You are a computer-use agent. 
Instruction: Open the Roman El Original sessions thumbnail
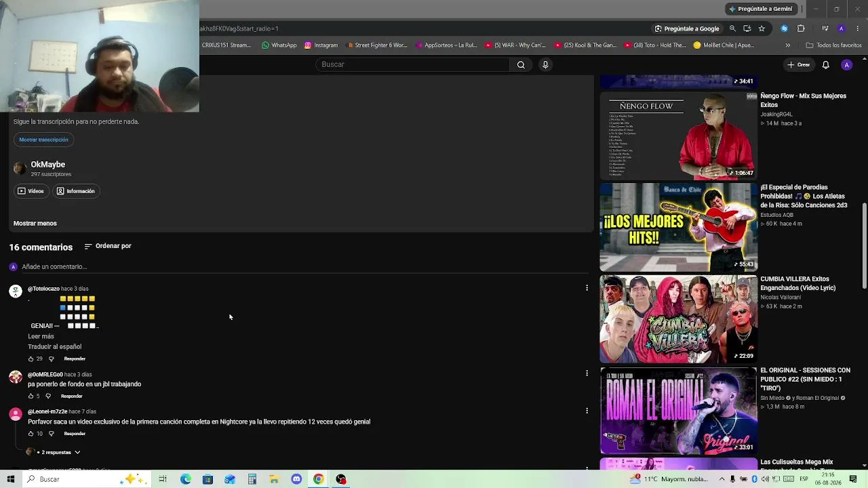(x=678, y=410)
